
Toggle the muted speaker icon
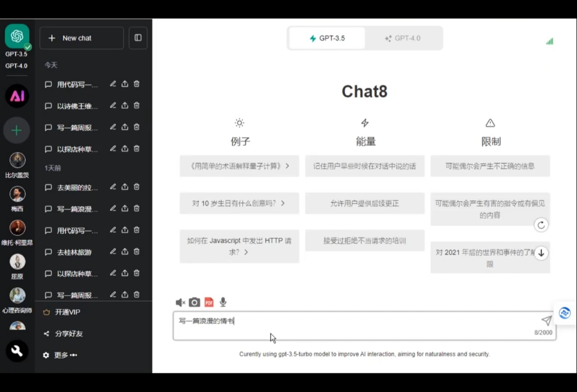(x=180, y=302)
